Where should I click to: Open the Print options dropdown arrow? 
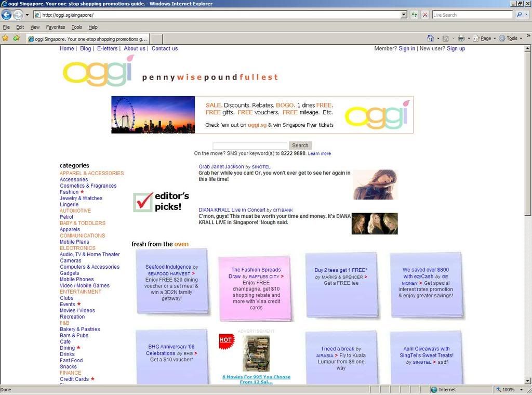pos(469,38)
